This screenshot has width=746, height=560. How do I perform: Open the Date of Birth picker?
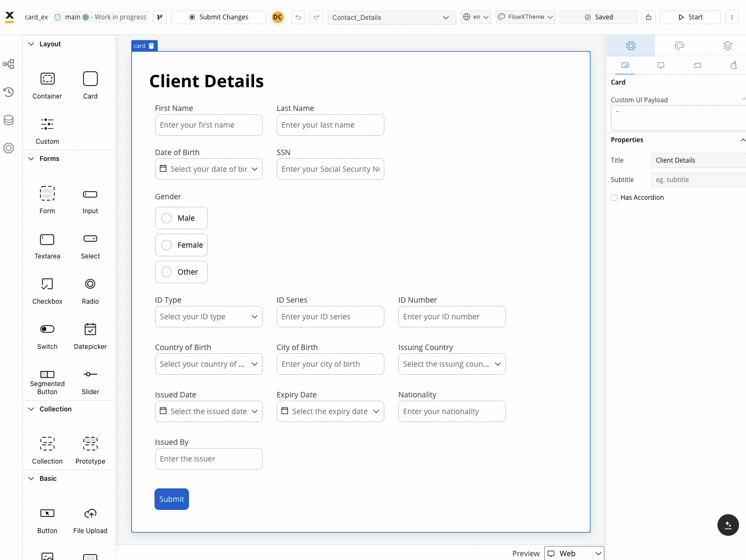point(209,169)
